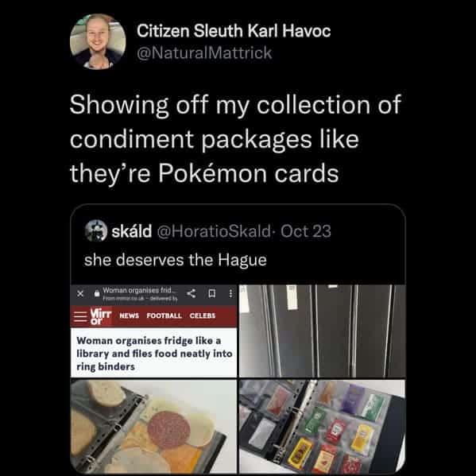The image size is (476, 476).
Task: Click the padlock security icon
Action: coord(97,293)
